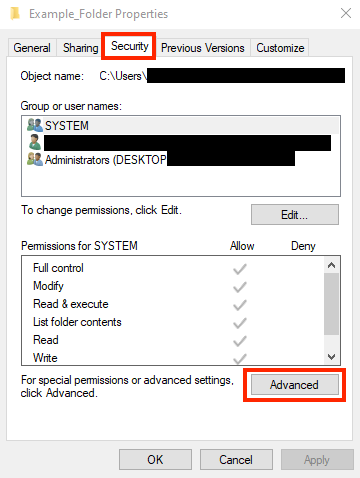This screenshot has width=360, height=478.
Task: Click the Edit... button
Action: (295, 215)
